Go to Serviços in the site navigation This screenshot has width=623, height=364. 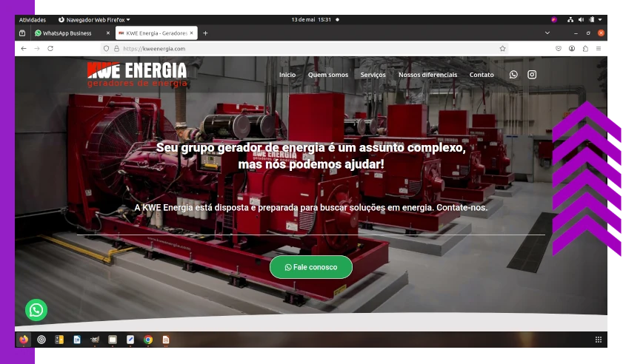coord(373,75)
